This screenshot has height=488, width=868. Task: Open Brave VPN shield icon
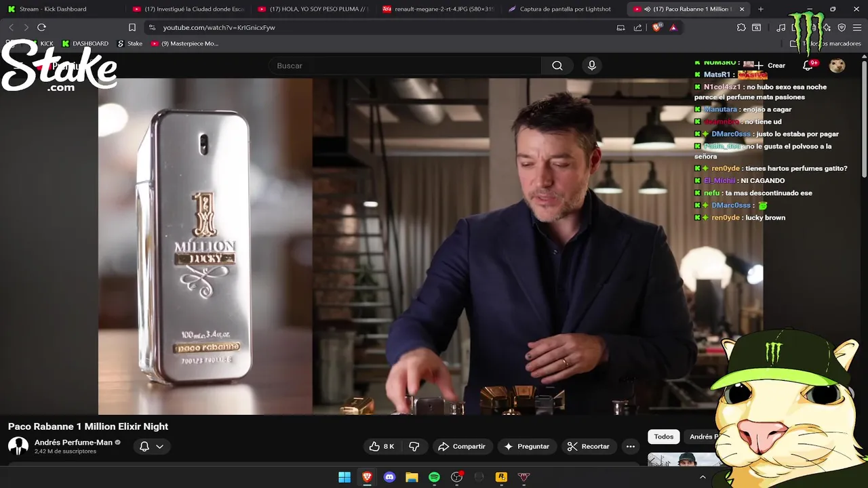coord(842,27)
